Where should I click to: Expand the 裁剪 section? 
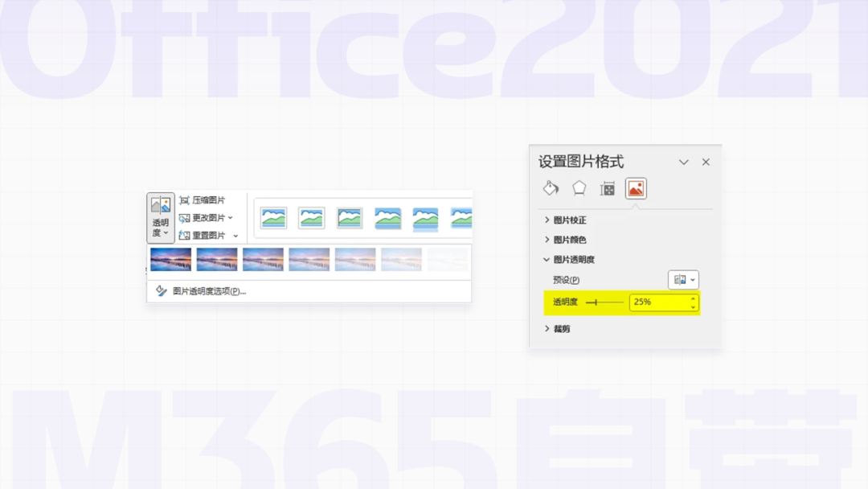[547, 329]
